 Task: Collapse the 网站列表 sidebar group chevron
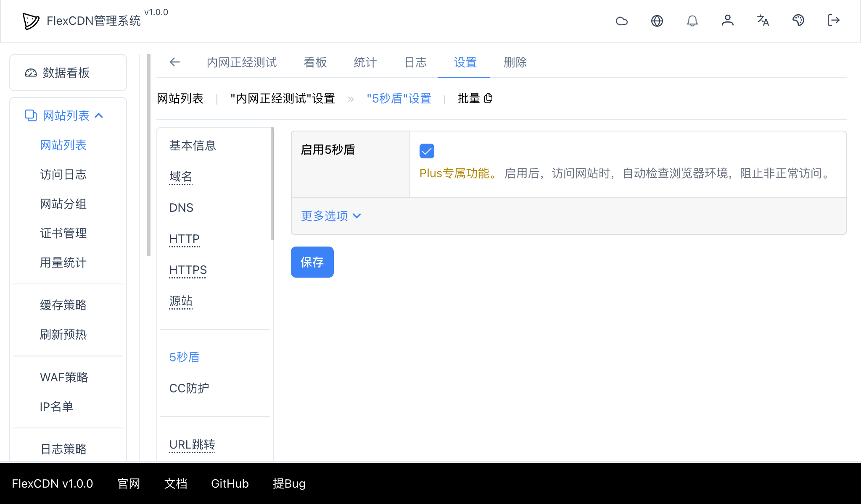click(99, 115)
